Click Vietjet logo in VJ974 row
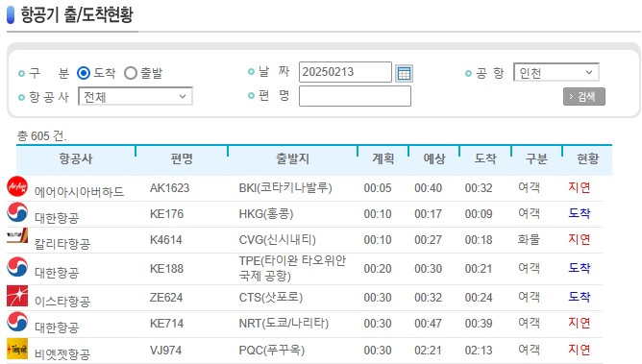642x364 pixels. (17, 349)
